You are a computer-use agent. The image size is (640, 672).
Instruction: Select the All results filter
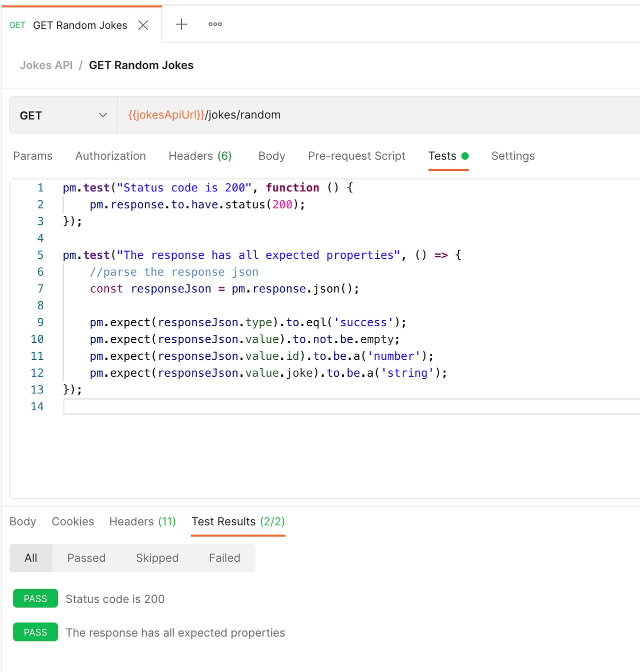point(30,558)
